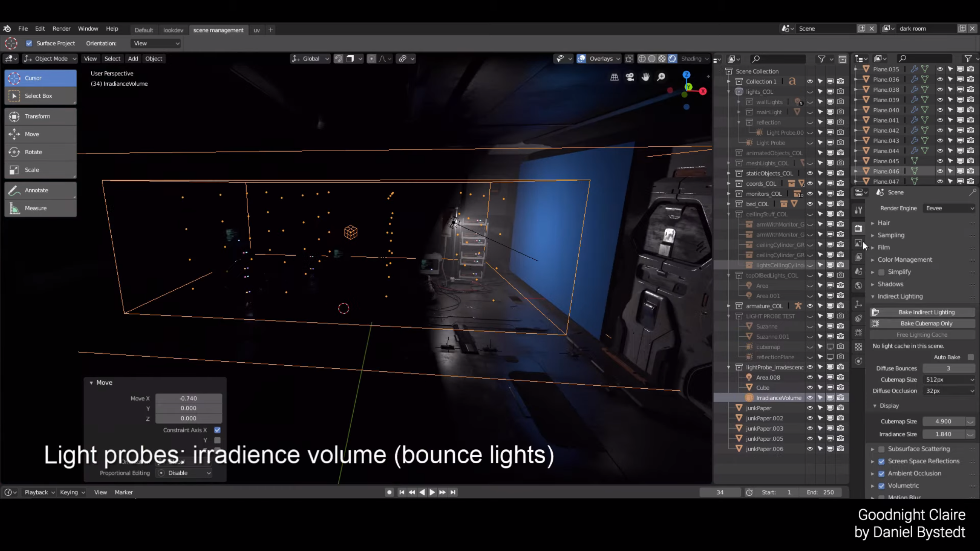
Task: Open the Window menu
Action: 88,29
